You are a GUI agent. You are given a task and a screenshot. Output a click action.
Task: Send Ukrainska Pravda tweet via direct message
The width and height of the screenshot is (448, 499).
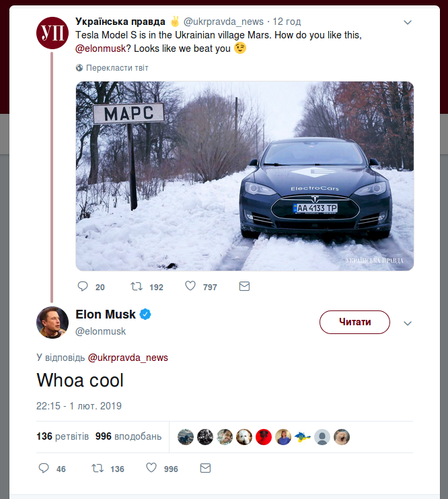tap(244, 286)
